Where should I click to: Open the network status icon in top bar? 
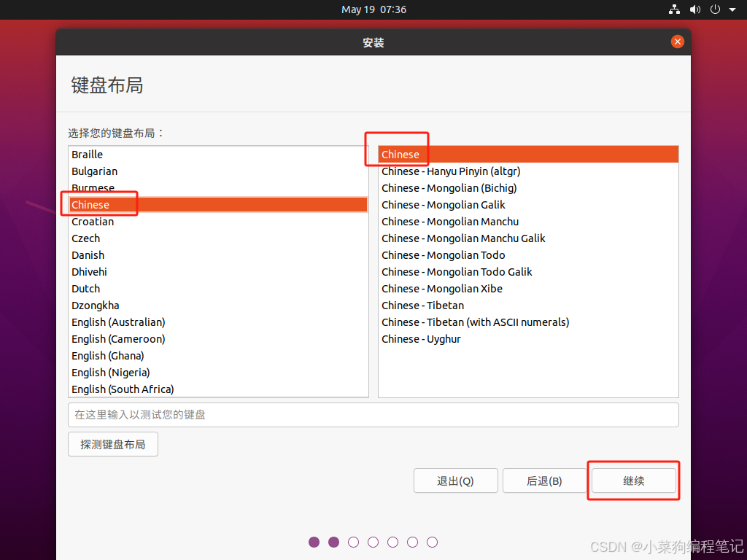pos(674,9)
